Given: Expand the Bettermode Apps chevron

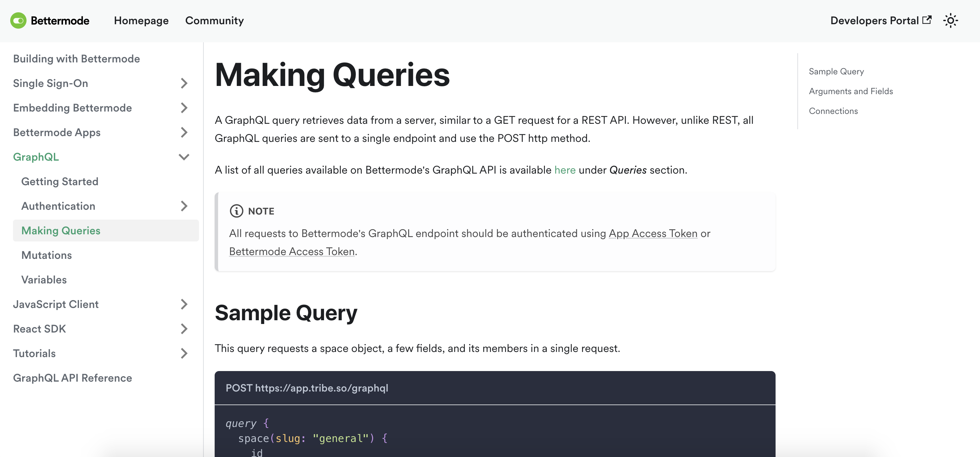Looking at the screenshot, I should (x=184, y=133).
